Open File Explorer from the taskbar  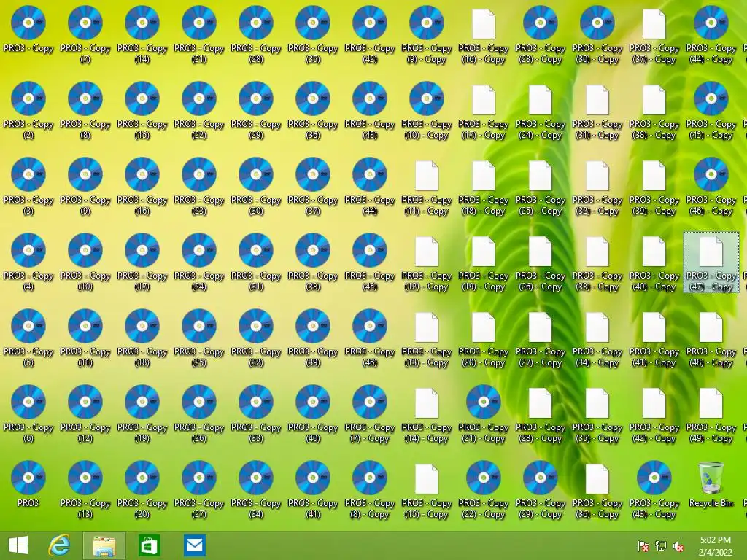[x=104, y=545]
